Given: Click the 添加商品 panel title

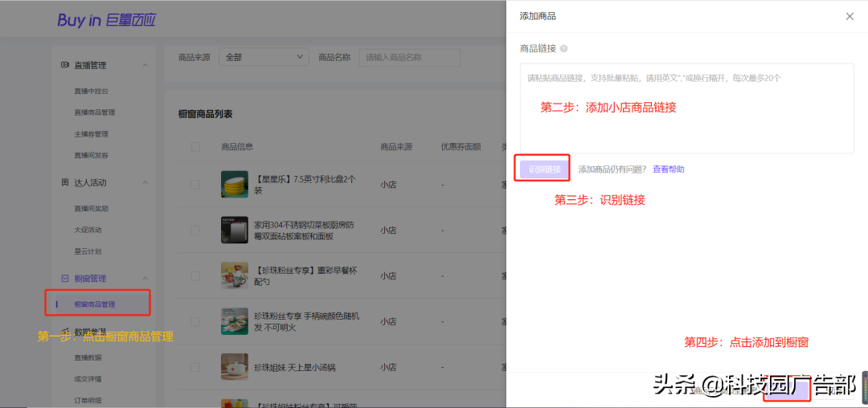Looking at the screenshot, I should (x=538, y=16).
